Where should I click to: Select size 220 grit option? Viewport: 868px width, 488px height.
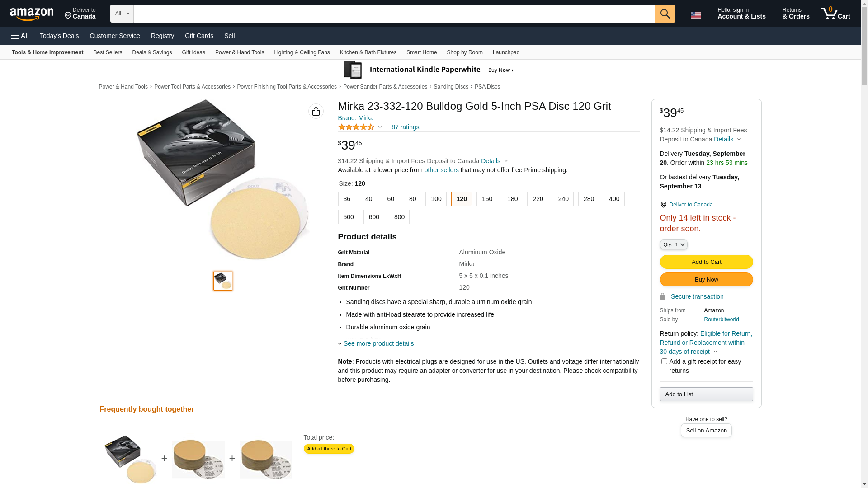[538, 199]
